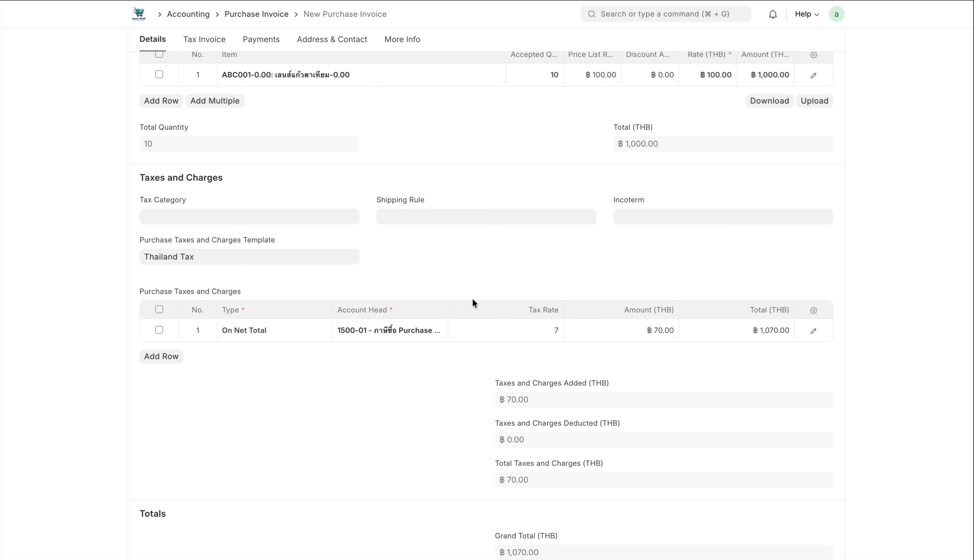This screenshot has width=974, height=560.
Task: Switch to Address & Contact tab
Action: [332, 39]
